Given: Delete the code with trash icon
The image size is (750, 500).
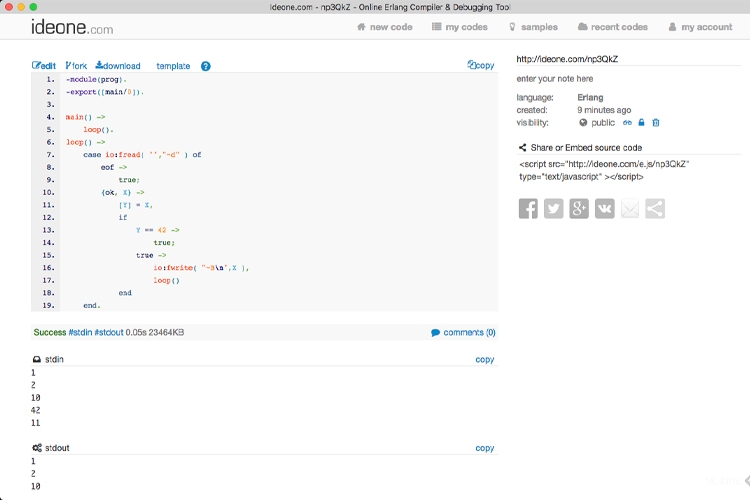Looking at the screenshot, I should click(x=656, y=122).
